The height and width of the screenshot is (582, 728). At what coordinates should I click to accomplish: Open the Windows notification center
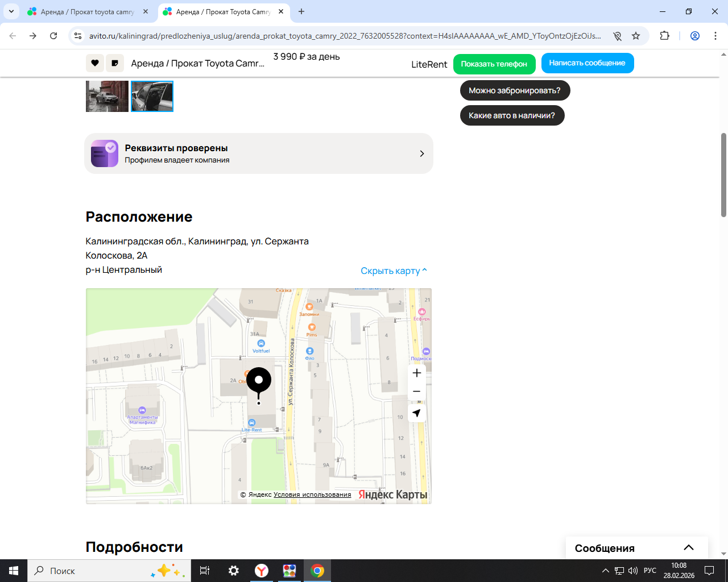tap(709, 571)
